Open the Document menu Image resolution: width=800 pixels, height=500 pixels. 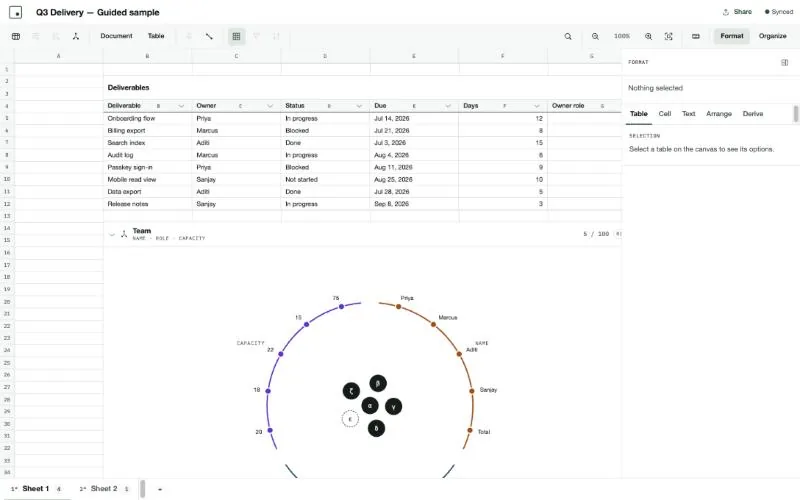click(x=116, y=36)
